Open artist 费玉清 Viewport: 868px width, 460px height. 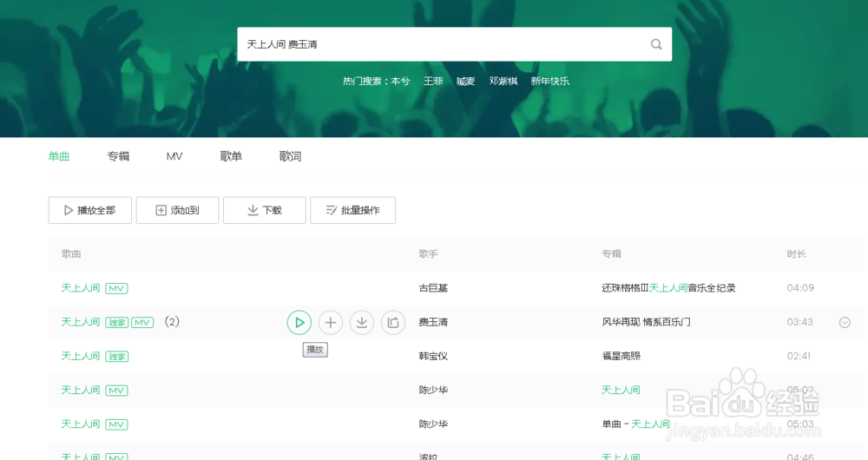tap(433, 322)
